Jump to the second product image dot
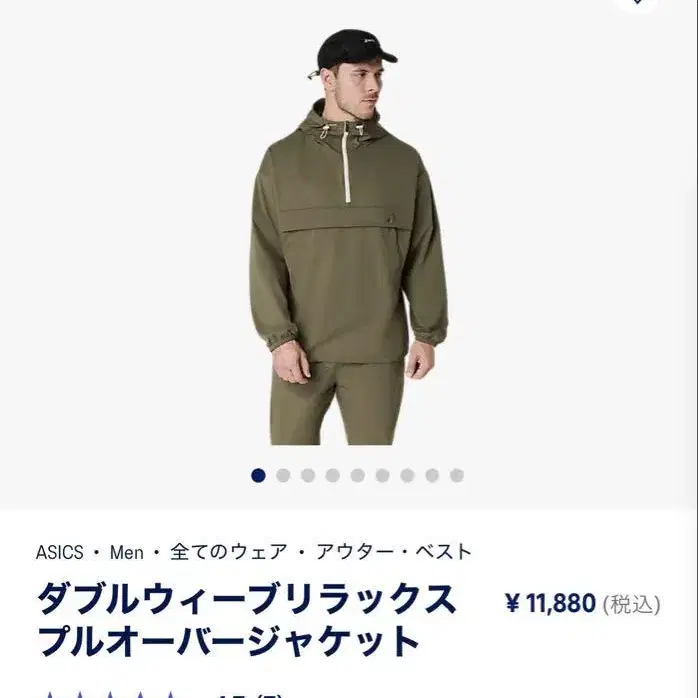This screenshot has width=698, height=698. pyautogui.click(x=283, y=475)
